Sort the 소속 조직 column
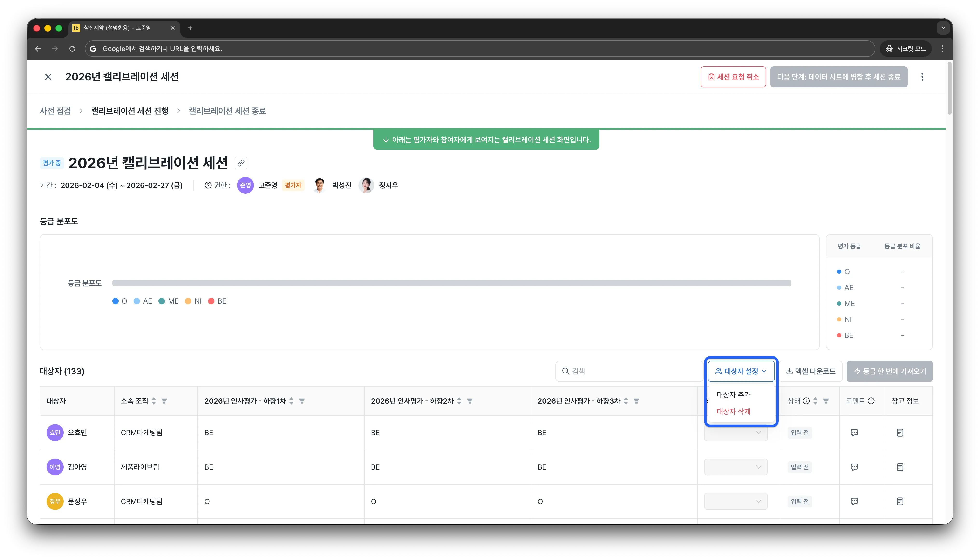The width and height of the screenshot is (980, 560). [x=154, y=401]
